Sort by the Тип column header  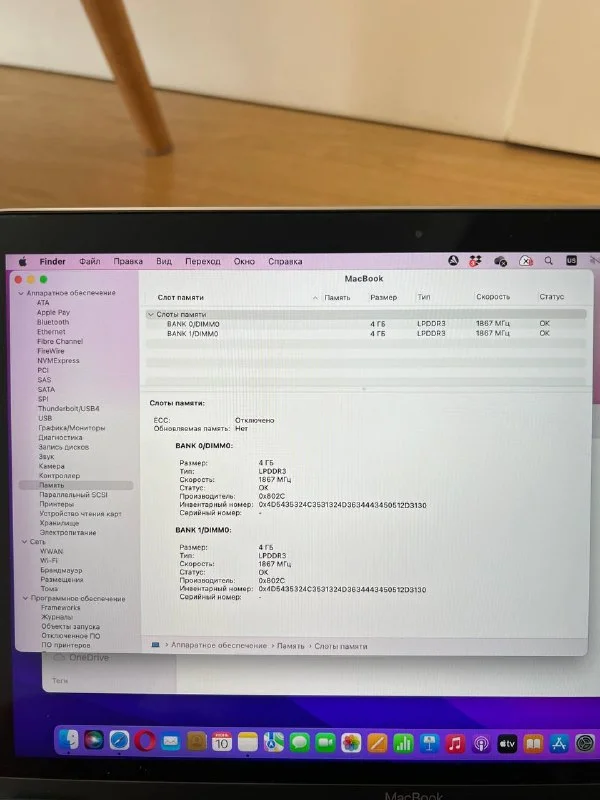tap(423, 297)
